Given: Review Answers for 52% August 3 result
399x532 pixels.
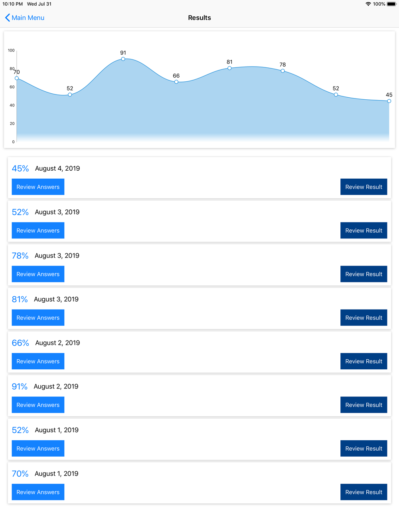Looking at the screenshot, I should tap(38, 231).
